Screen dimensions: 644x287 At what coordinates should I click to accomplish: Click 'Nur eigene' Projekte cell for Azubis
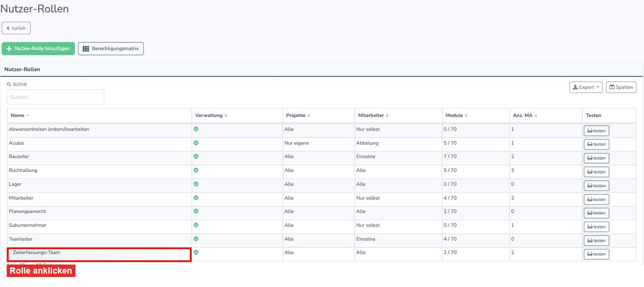coord(296,143)
